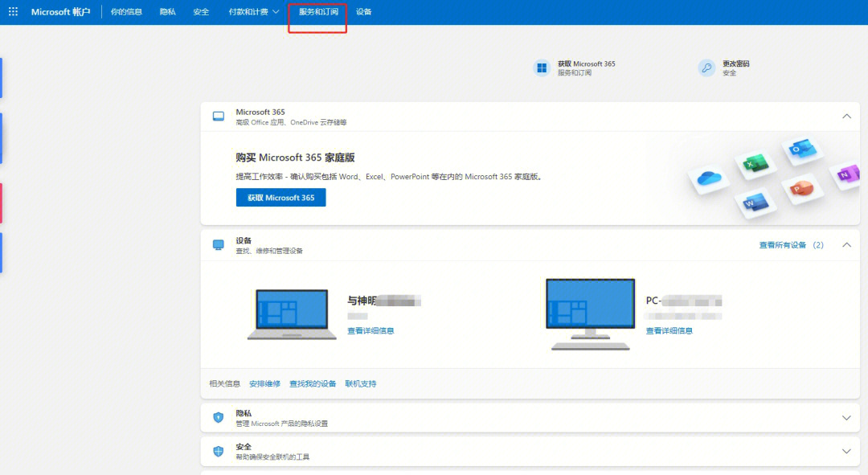Open the app launcher grid icon

tap(14, 11)
